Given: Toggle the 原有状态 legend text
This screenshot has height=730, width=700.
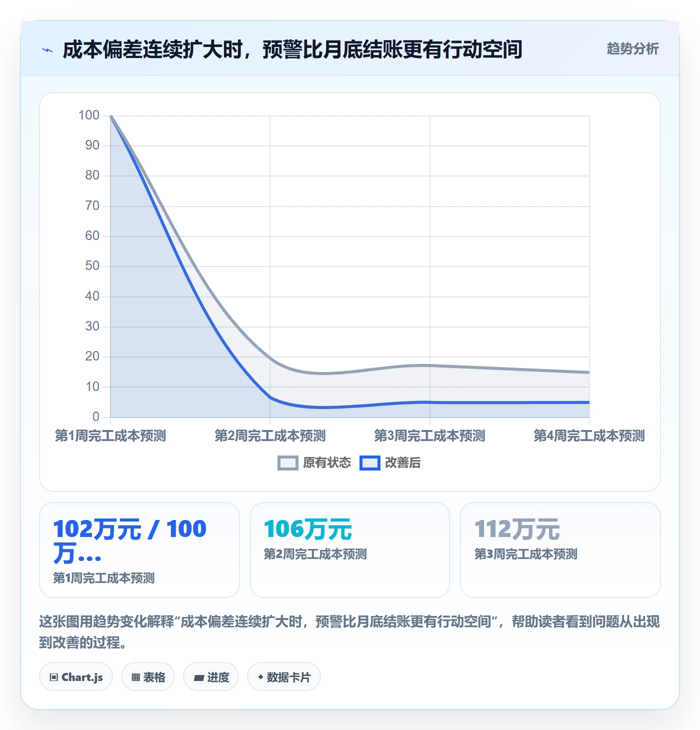Looking at the screenshot, I should click(327, 463).
